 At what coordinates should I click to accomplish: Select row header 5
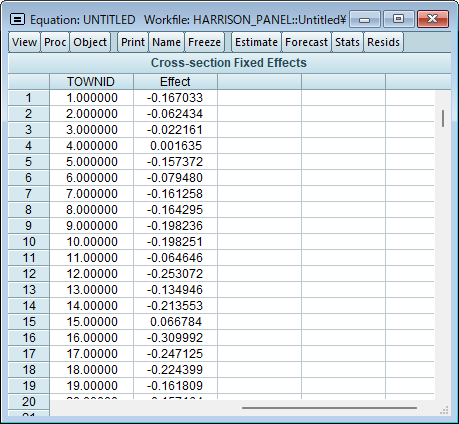[x=29, y=162]
